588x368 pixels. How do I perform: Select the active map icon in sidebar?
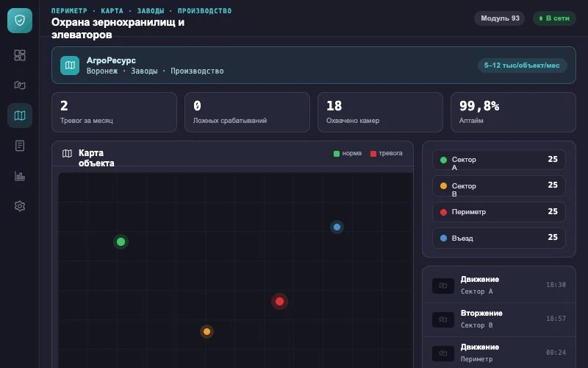20,116
